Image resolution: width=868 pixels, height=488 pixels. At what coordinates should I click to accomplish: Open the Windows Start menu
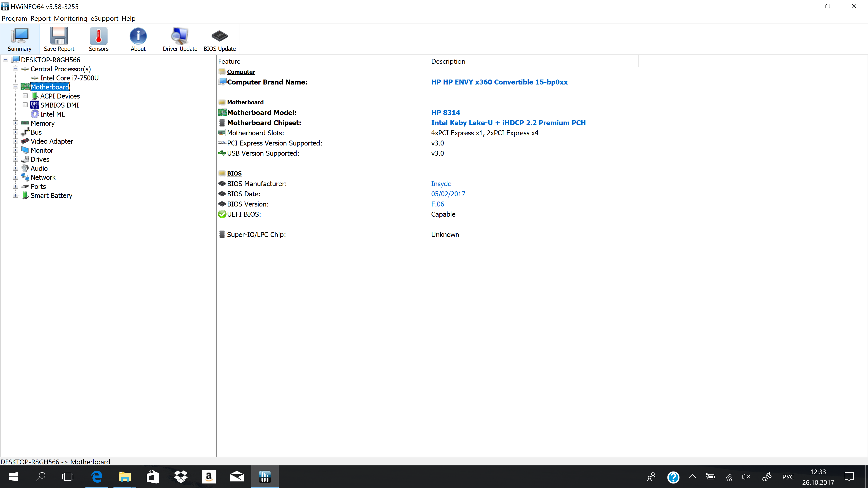pos(14,476)
